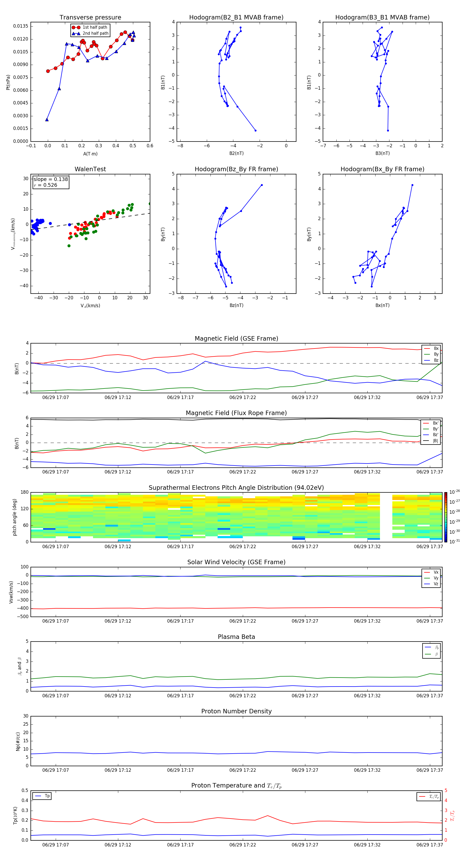Click 'Bx(nT)' x-axis label
Screen dimensions: 473x868
click(382, 305)
